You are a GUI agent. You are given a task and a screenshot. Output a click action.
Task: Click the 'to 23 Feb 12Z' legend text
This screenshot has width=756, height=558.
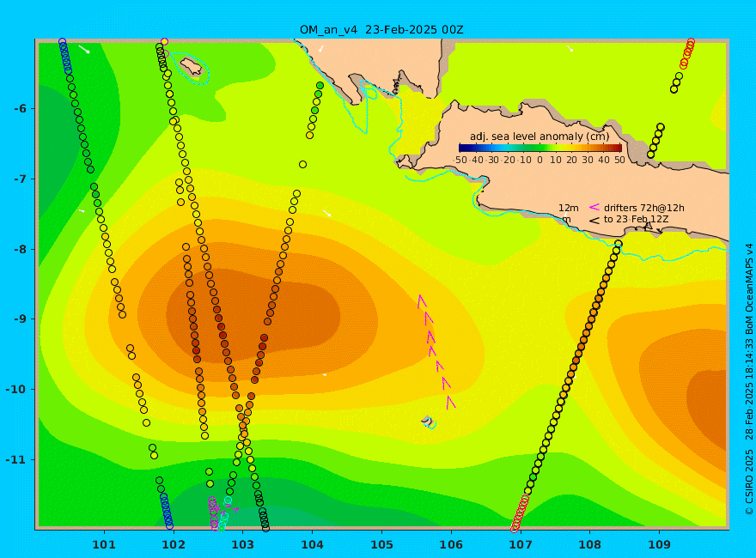[637, 219]
